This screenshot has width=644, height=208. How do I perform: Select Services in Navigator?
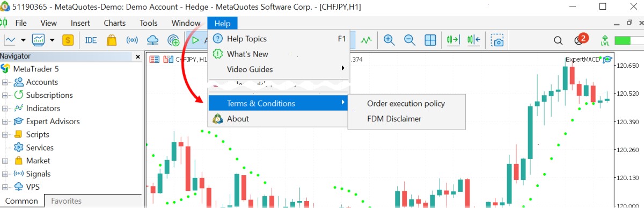(x=40, y=147)
